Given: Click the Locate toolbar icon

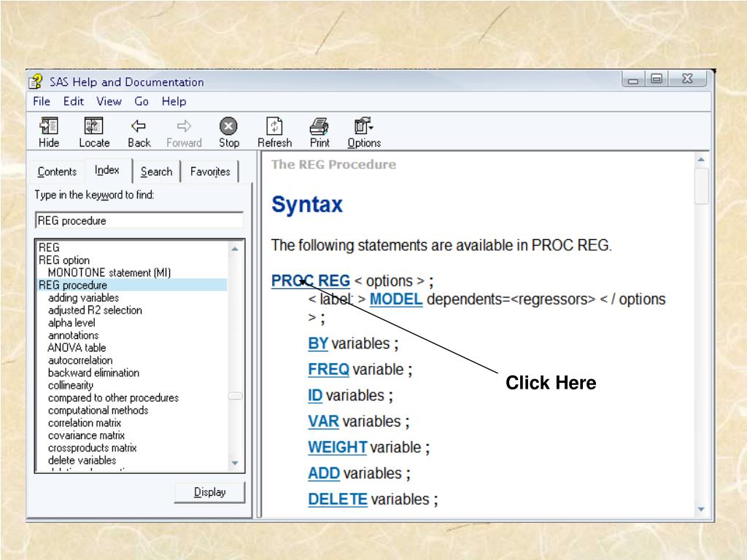Looking at the screenshot, I should (x=94, y=127).
